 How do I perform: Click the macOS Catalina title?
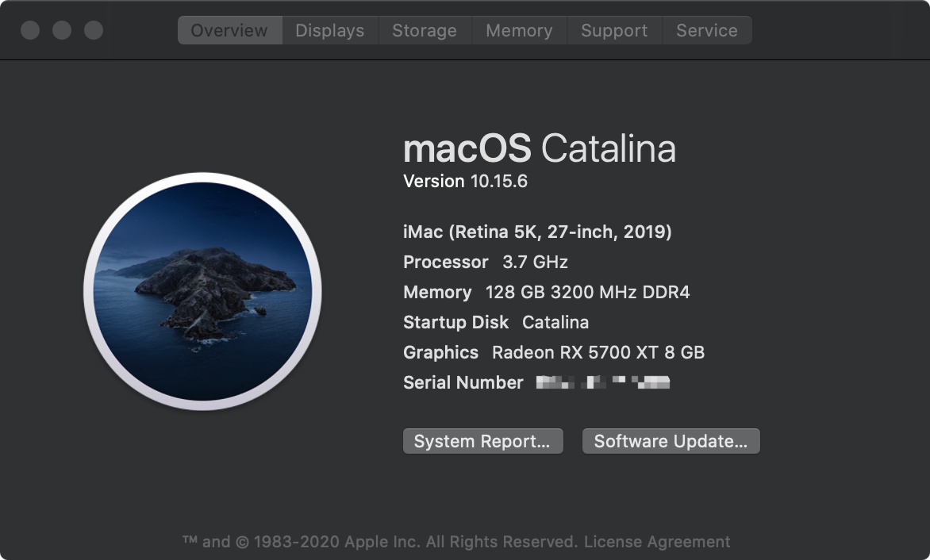click(x=540, y=148)
